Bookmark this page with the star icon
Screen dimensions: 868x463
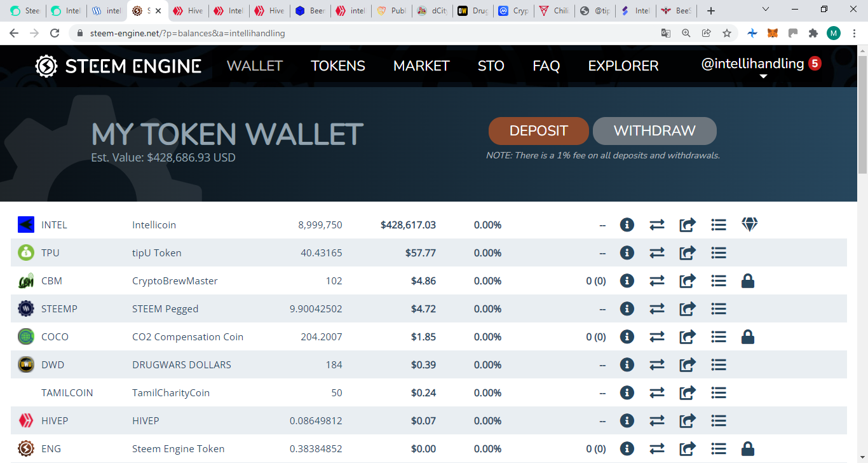click(x=727, y=33)
